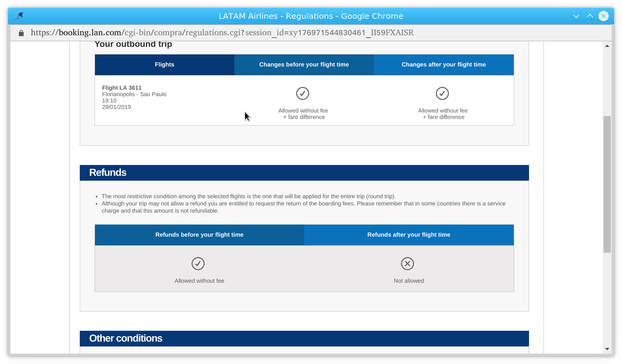Maximize window with the up chevron button

pyautogui.click(x=590, y=16)
